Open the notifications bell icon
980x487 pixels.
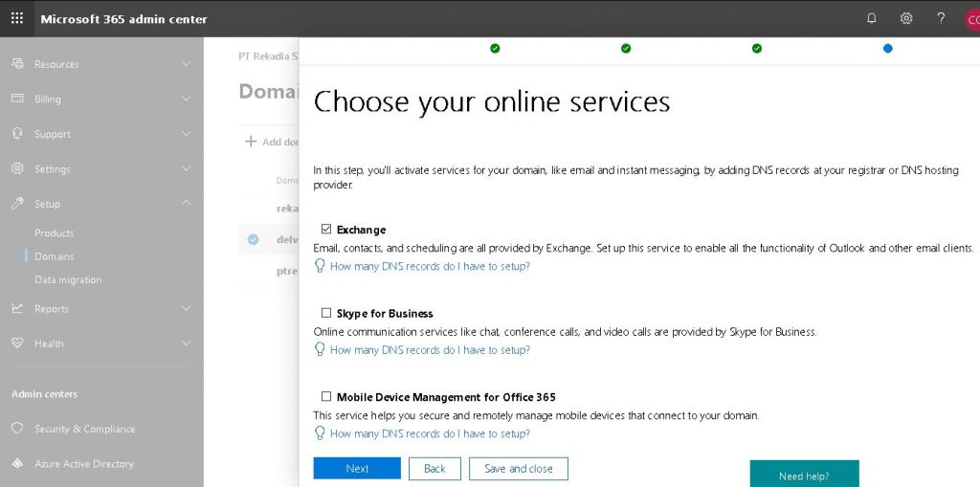[x=871, y=18]
